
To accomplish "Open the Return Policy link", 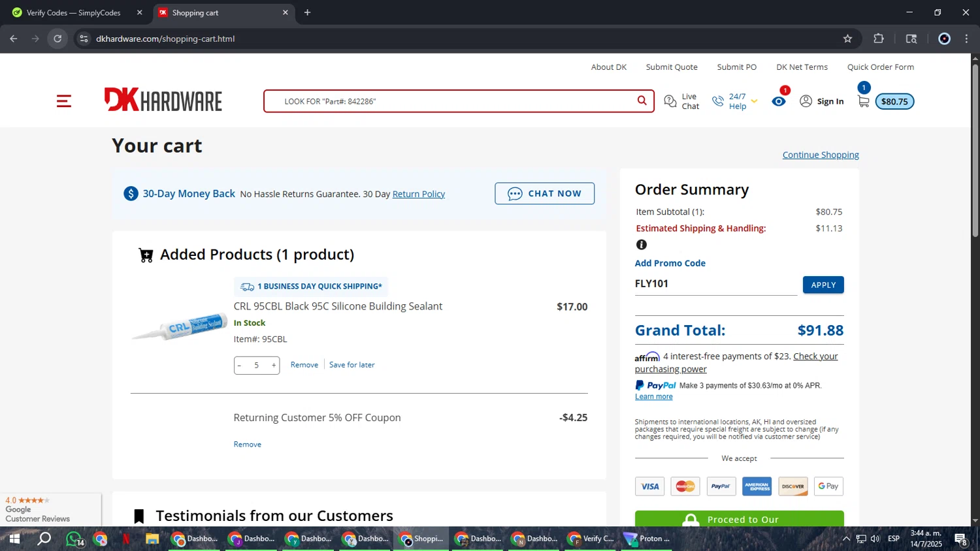I will tap(419, 194).
